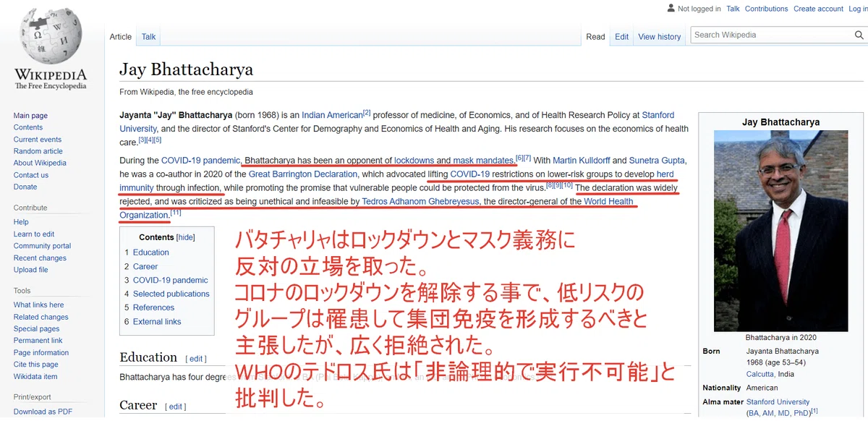Screen dimensions: 868x421
Task: Click the Create account link
Action: pyautogui.click(x=818, y=9)
